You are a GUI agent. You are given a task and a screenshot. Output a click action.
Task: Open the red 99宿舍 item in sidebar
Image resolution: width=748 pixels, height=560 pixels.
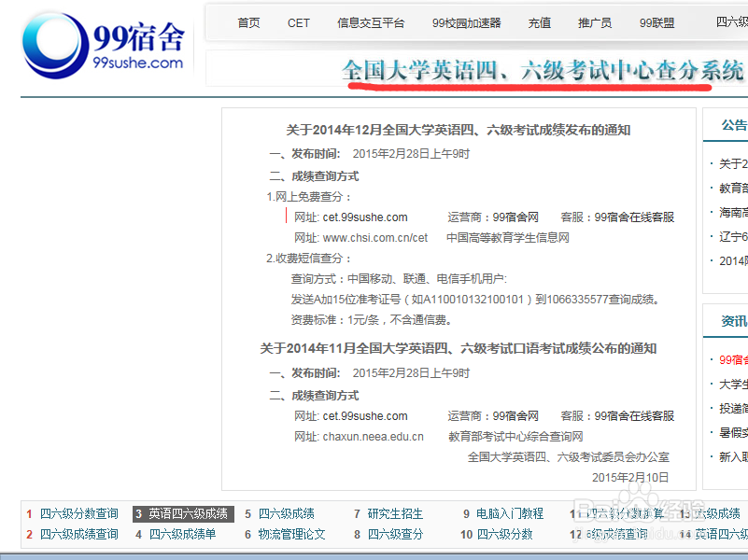click(733, 360)
